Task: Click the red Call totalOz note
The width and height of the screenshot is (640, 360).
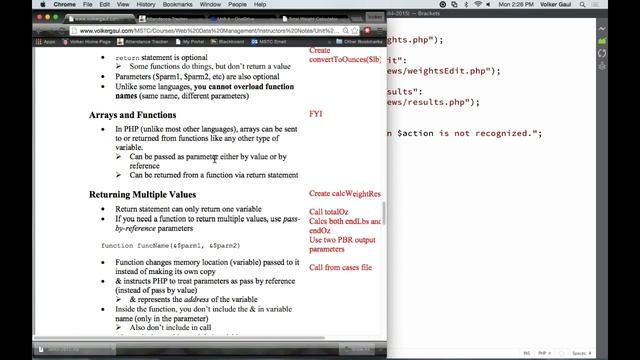Action: click(329, 212)
